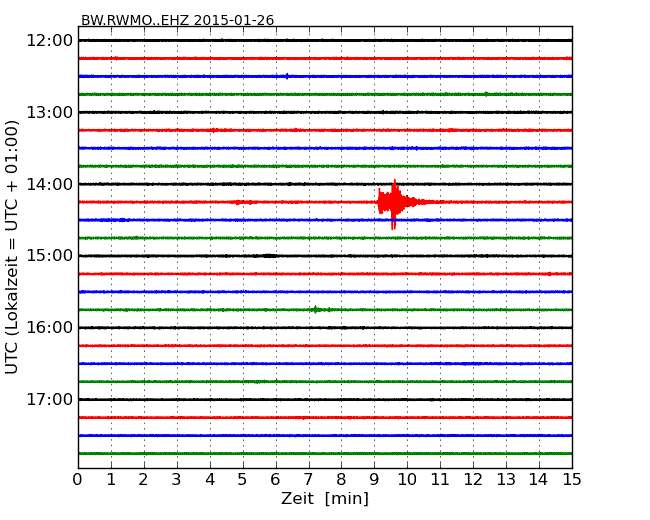Click the 14:00 time label
The width and height of the screenshot is (650, 520).
tap(50, 184)
